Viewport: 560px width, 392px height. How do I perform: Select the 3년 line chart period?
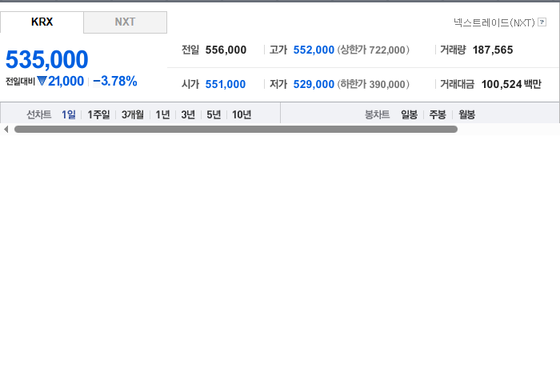188,114
